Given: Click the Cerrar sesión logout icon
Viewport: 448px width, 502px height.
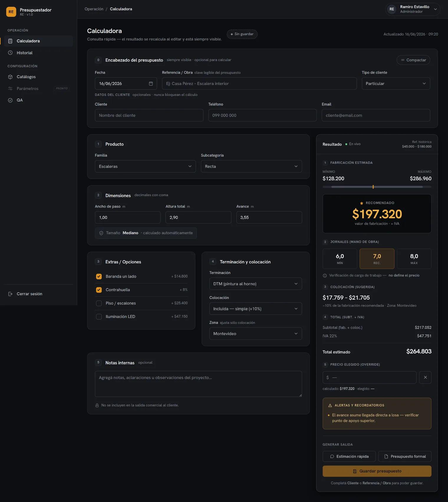Looking at the screenshot, I should (10, 294).
